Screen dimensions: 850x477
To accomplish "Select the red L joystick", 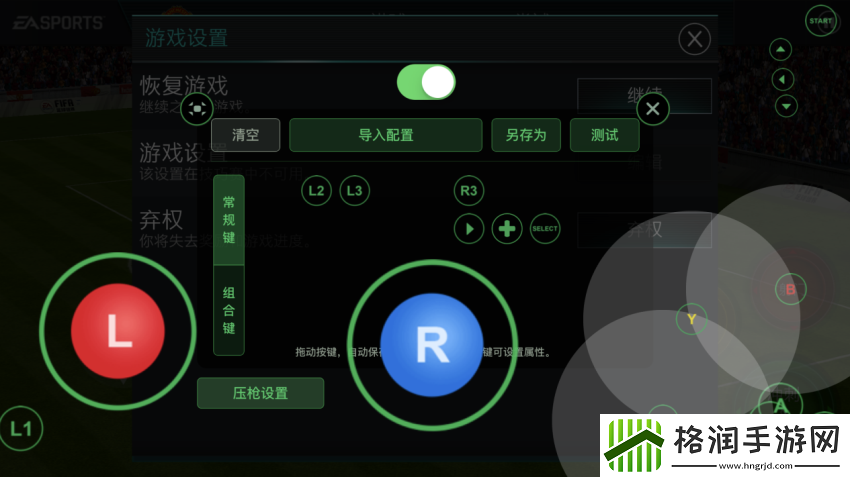I will click(118, 331).
